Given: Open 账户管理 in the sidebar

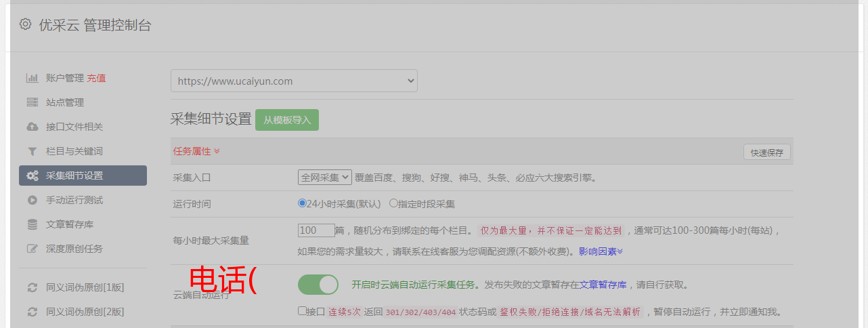Looking at the screenshot, I should pos(65,78).
